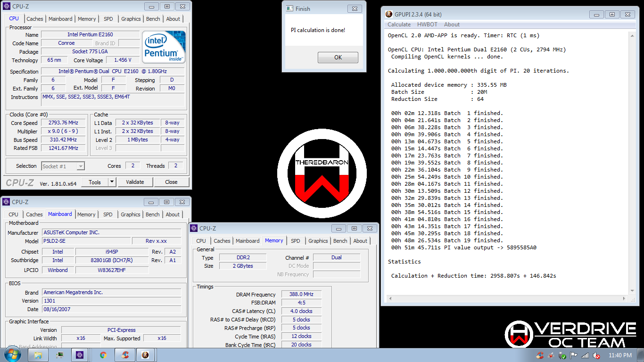The height and width of the screenshot is (362, 644).
Task: Open Bench tab in top CPU-Z window
Action: pyautogui.click(x=153, y=19)
